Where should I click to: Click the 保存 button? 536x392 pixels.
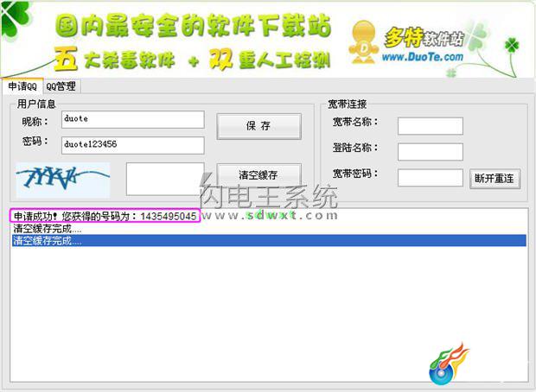[x=258, y=126]
